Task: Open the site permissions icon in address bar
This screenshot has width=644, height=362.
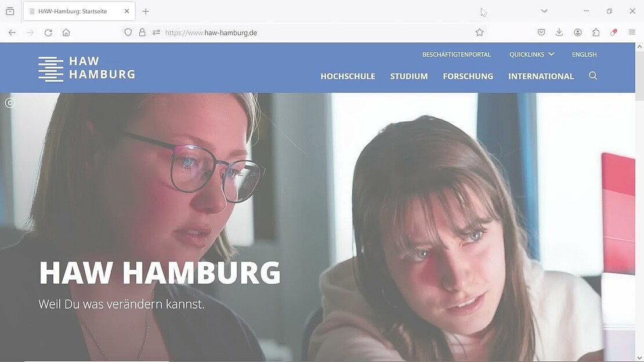Action: [156, 32]
